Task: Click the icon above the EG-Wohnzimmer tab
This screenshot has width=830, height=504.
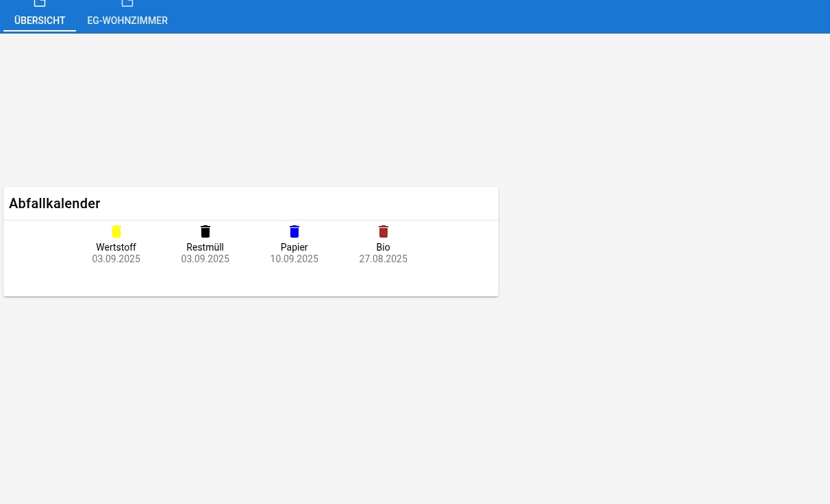Action: click(x=127, y=4)
